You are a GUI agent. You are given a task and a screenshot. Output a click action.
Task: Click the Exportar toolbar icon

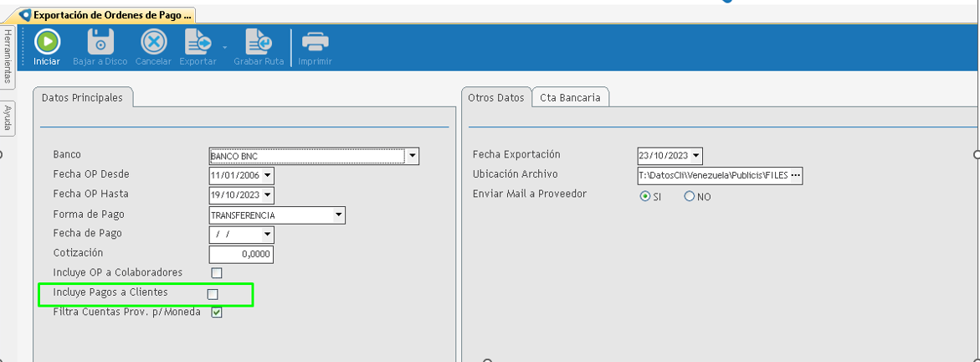tap(198, 43)
